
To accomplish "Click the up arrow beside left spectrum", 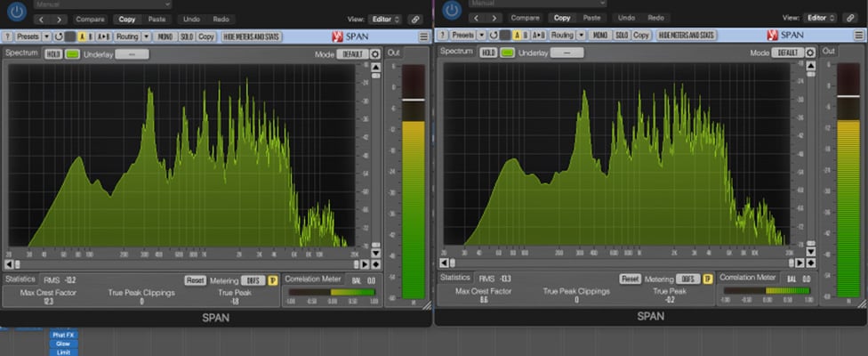I will pyautogui.click(x=376, y=67).
